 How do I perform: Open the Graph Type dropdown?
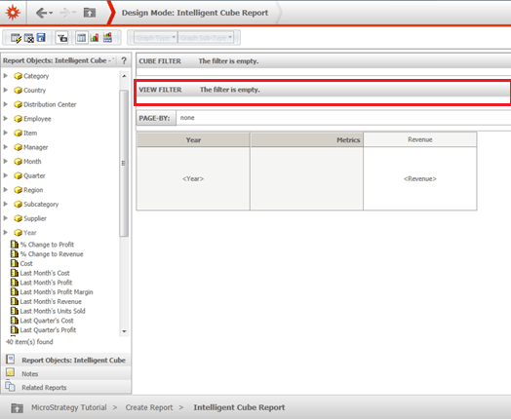point(156,38)
